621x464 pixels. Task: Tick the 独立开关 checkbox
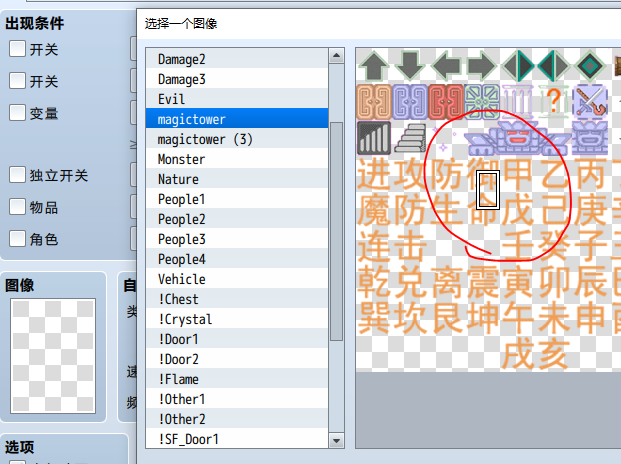coord(17,175)
